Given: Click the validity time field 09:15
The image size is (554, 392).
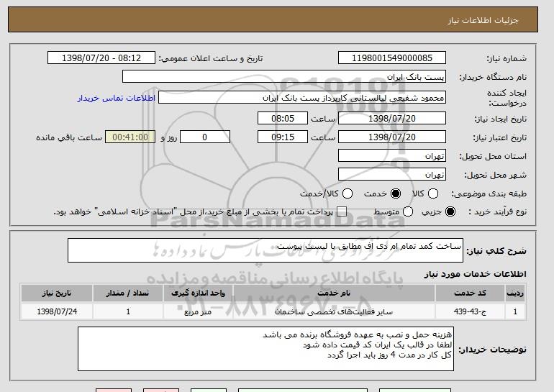Looking at the screenshot, I should click(283, 137).
